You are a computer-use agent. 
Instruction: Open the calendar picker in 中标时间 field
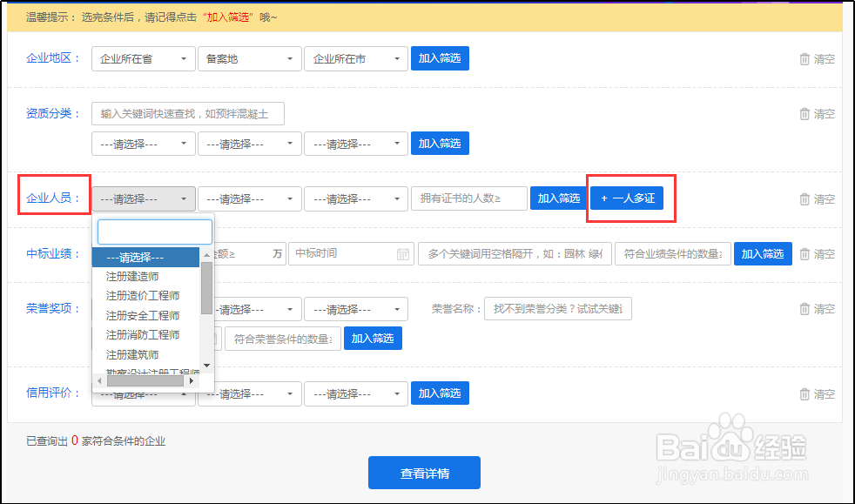[403, 253]
